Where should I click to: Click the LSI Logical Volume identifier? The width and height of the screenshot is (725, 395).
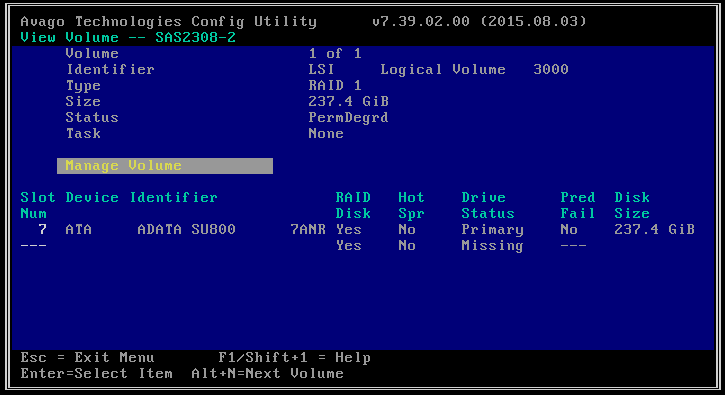[438, 69]
